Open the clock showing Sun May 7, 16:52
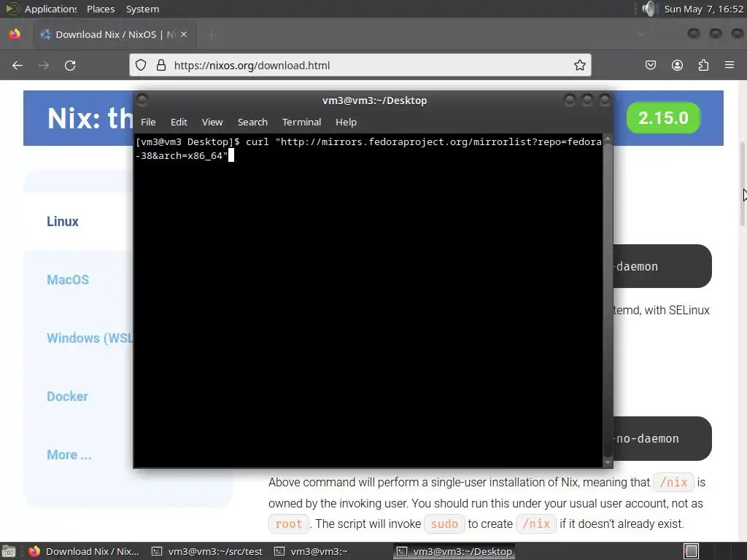 coord(704,9)
